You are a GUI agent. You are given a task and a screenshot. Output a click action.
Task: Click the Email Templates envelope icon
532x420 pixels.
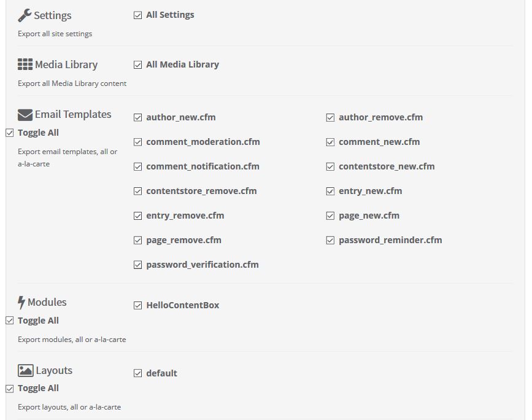tap(25, 115)
